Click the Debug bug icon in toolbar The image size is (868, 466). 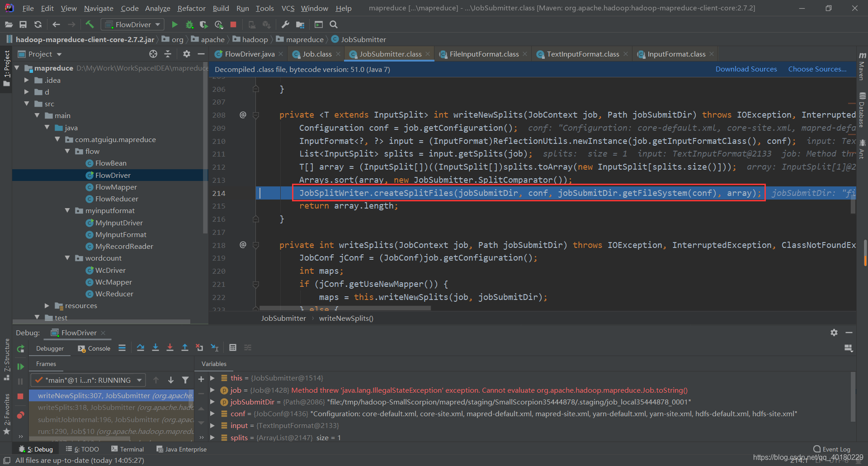[189, 24]
